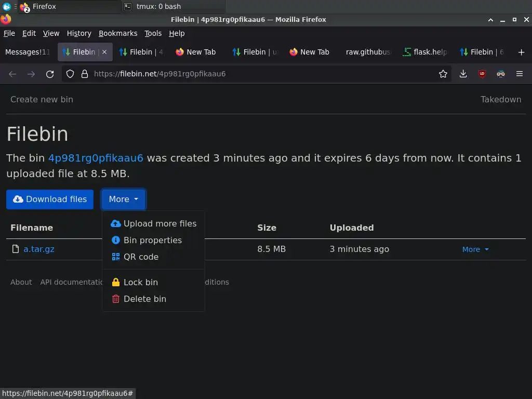The image size is (532, 399).
Task: Reload the page with the refresh icon
Action: tap(50, 74)
